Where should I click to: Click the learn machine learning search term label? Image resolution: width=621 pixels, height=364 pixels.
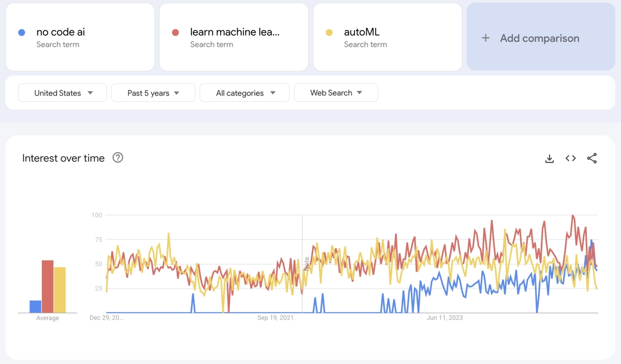(234, 32)
